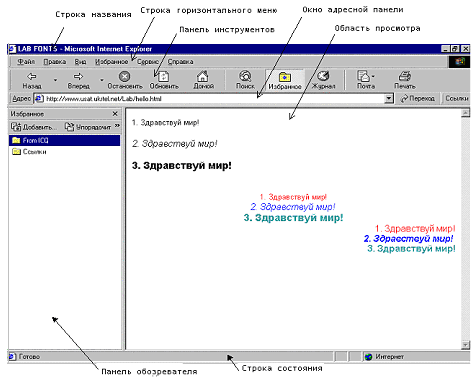Click the Internet Explorer icon in title bar
The image size is (472, 379).
pos(12,49)
